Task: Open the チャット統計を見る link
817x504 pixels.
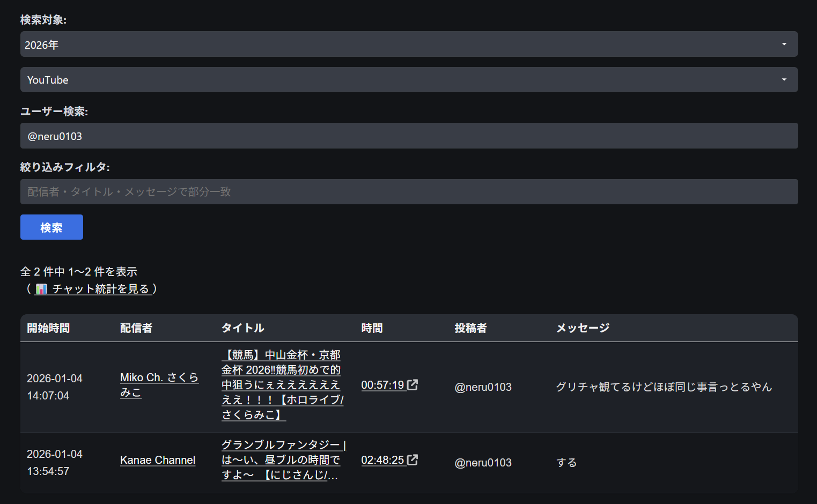Action: coord(100,289)
